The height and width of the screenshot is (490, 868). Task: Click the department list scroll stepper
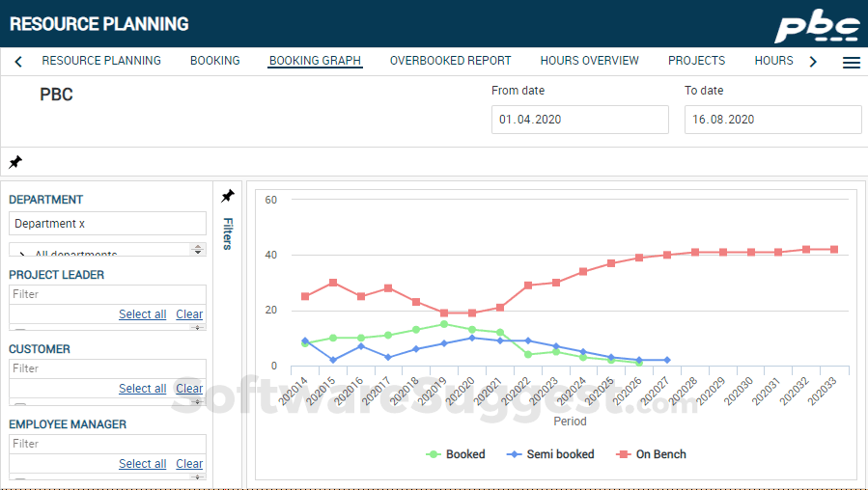point(198,249)
